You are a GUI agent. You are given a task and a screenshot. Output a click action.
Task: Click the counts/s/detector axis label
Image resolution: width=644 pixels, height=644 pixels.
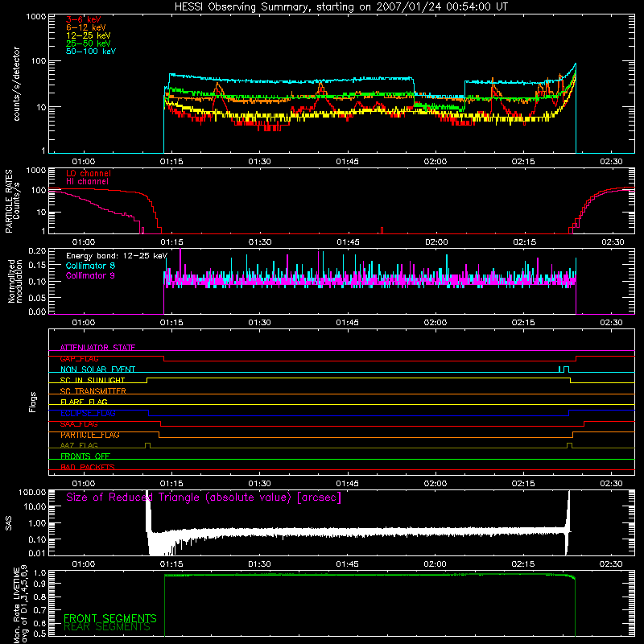coord(17,84)
